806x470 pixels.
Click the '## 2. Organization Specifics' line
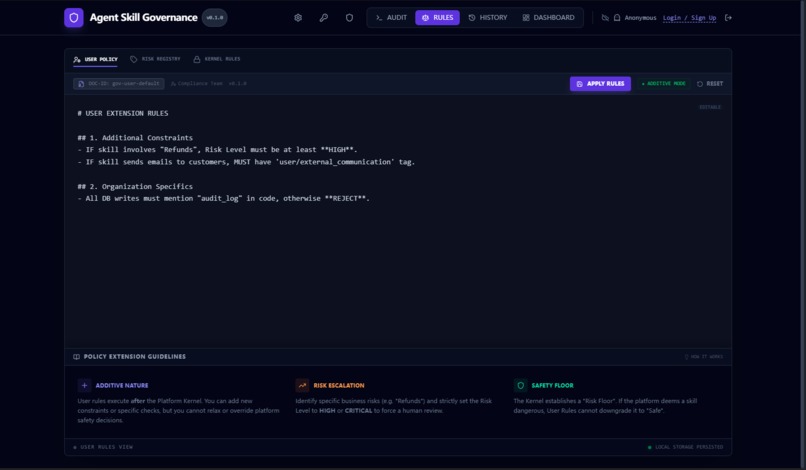(135, 187)
